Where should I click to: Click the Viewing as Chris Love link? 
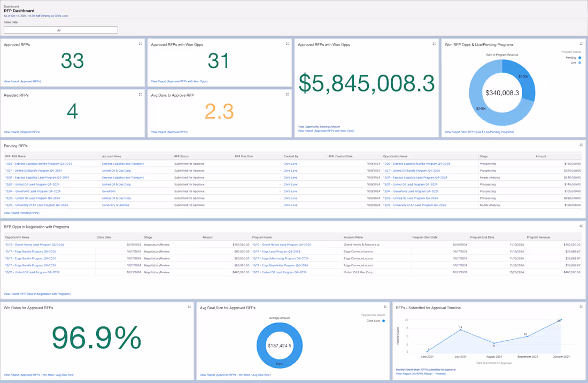pos(56,16)
